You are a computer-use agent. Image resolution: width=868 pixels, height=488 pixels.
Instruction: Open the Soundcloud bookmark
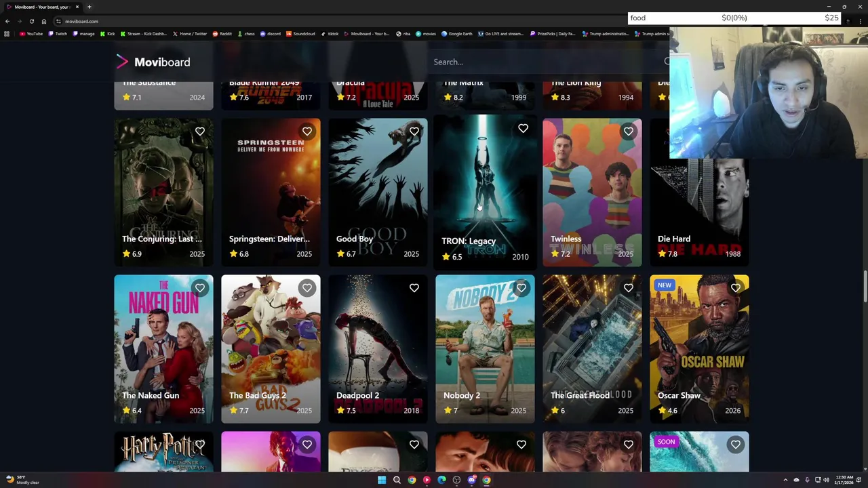click(300, 34)
